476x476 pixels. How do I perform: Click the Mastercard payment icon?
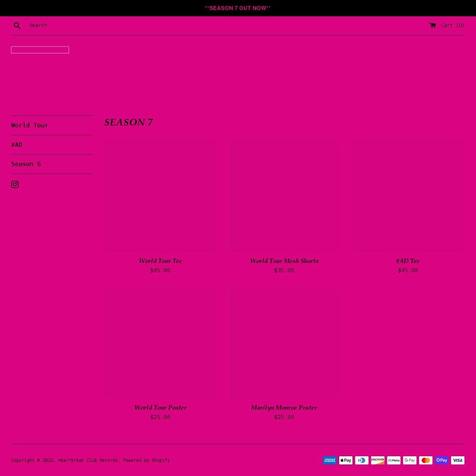[x=425, y=460]
